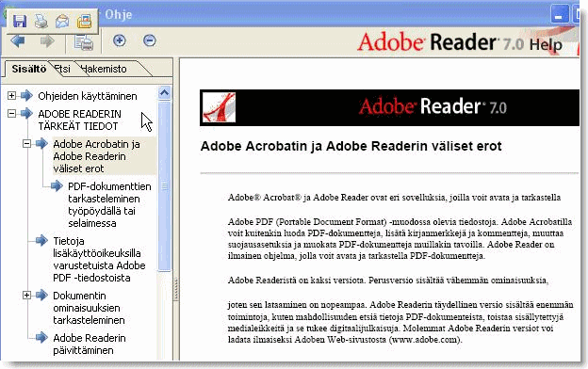Click the contents pane scrollbar thumb

164,185
